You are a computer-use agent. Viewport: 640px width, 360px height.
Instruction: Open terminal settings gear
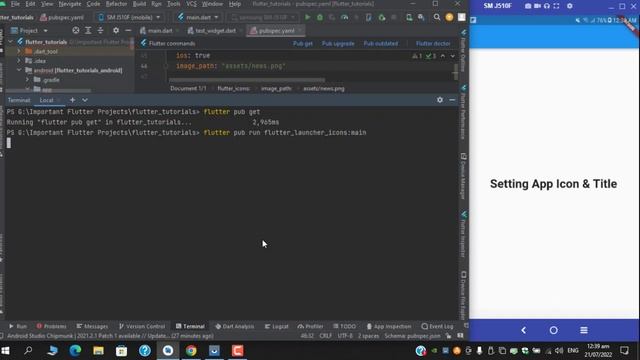[x=440, y=100]
